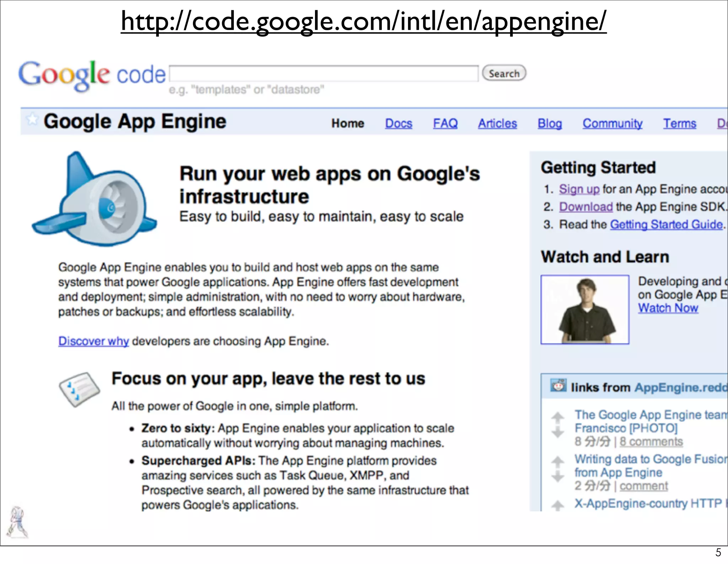Screen dimensions: 728x564
Task: Open the Articles tab
Action: click(x=497, y=123)
